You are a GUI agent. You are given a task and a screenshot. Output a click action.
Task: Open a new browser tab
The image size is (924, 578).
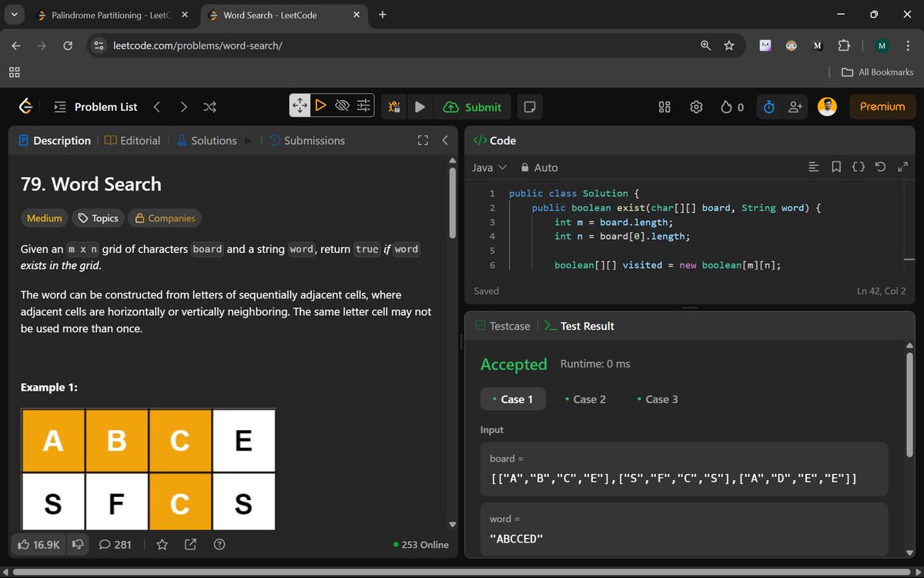[x=383, y=15]
